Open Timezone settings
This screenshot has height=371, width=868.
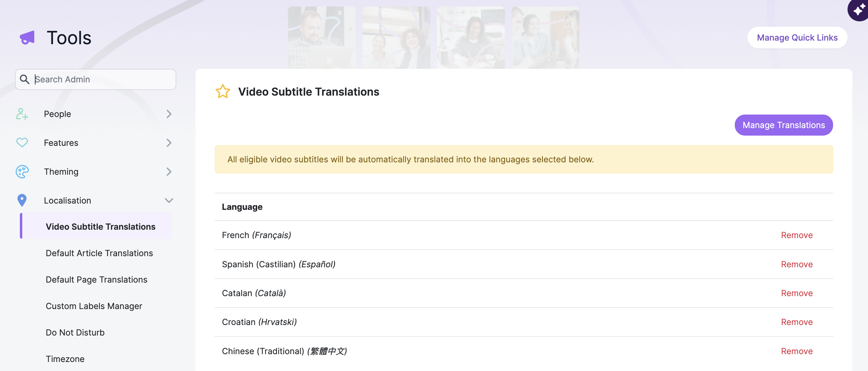click(x=65, y=359)
